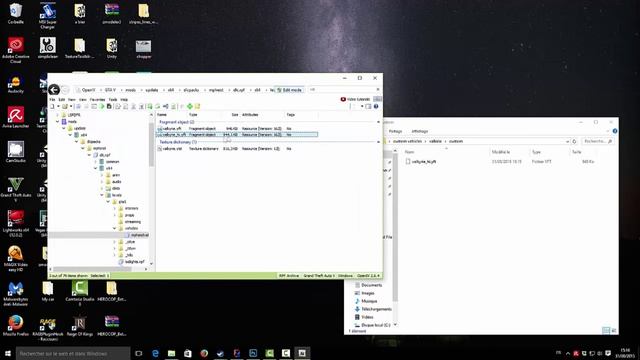Open the Recycle Bin desktop icon
The height and width of the screenshot is (360, 640).
click(16, 13)
